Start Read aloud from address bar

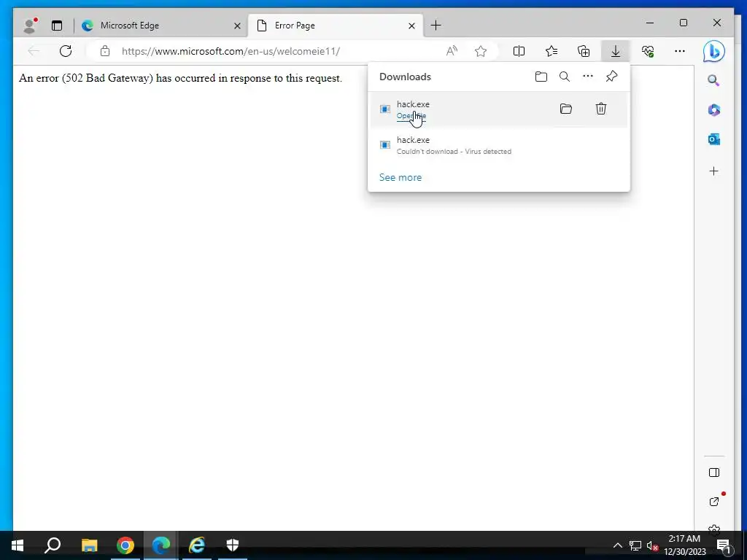click(x=452, y=51)
